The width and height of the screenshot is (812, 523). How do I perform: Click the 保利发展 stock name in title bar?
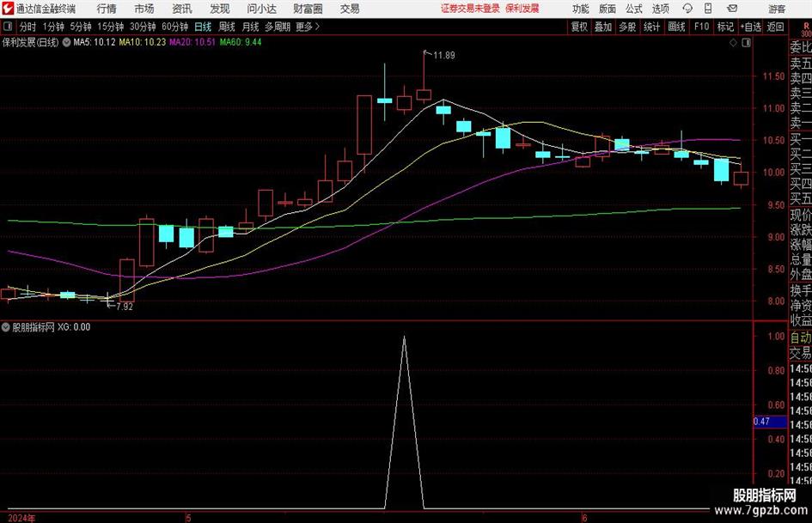pos(522,9)
